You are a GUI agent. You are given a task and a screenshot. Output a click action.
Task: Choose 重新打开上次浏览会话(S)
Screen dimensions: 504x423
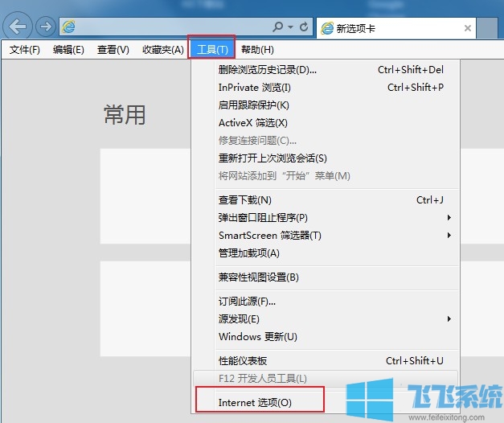click(x=326, y=158)
